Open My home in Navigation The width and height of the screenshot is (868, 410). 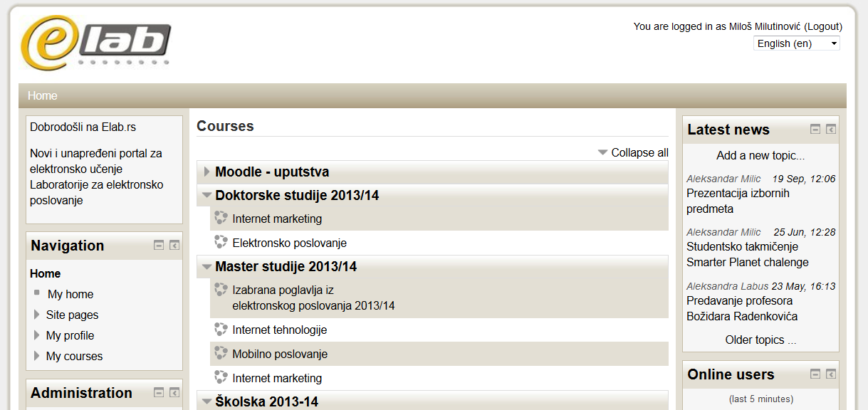(x=70, y=294)
